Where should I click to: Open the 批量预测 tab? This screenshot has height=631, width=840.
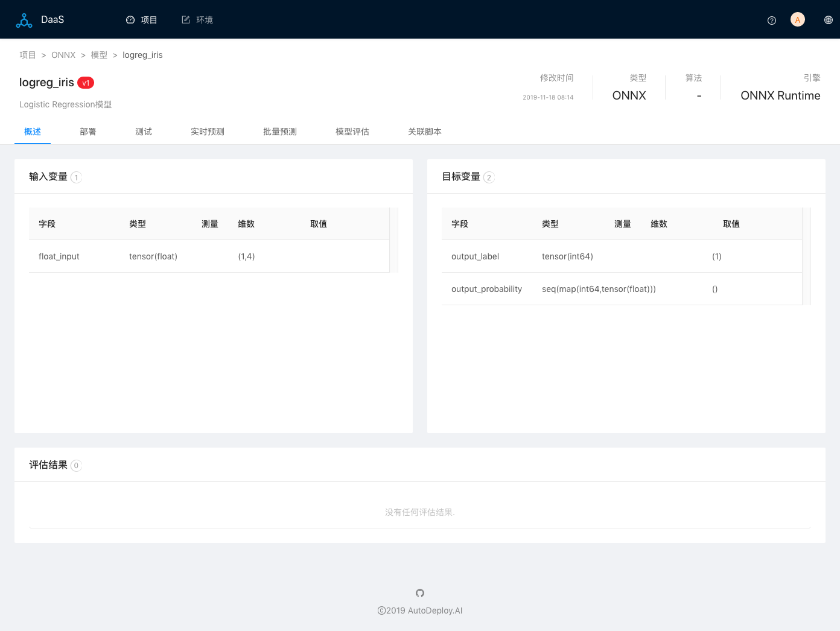(280, 132)
